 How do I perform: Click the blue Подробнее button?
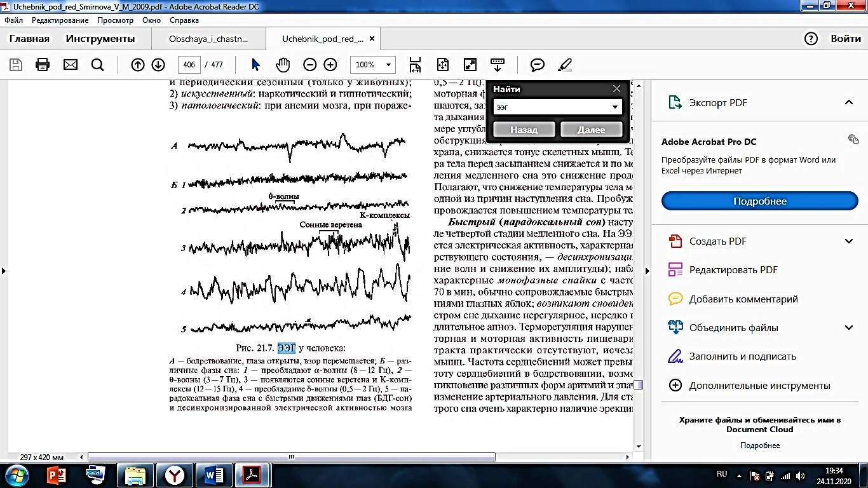tap(760, 201)
